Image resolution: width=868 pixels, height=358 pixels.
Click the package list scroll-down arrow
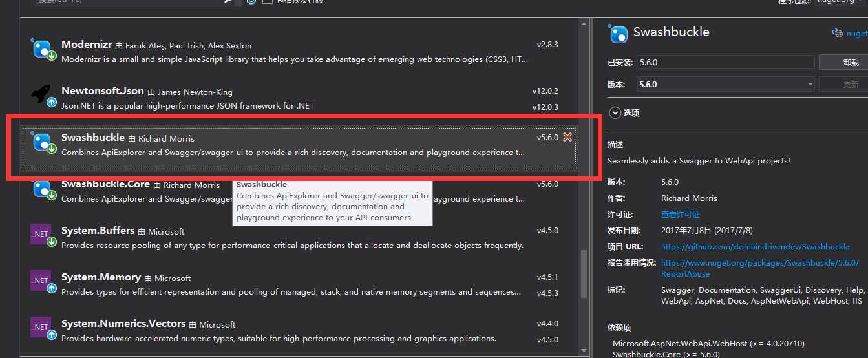[x=584, y=350]
